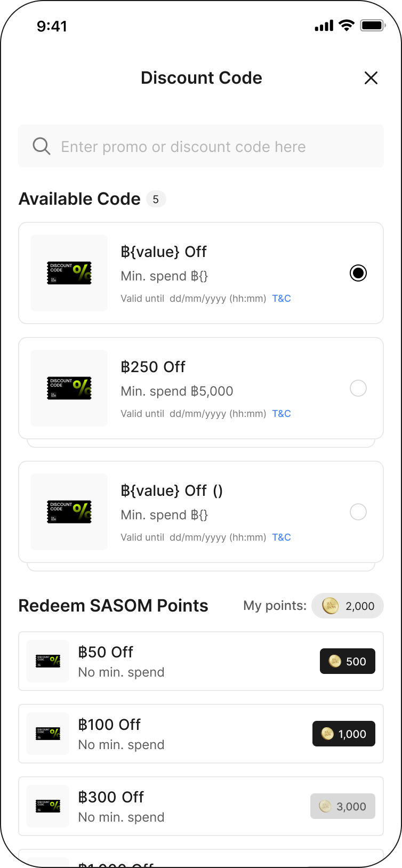Tap the ฿250 Off coupon thumbnail
Viewport: 402px width, 868px height.
[x=69, y=388]
